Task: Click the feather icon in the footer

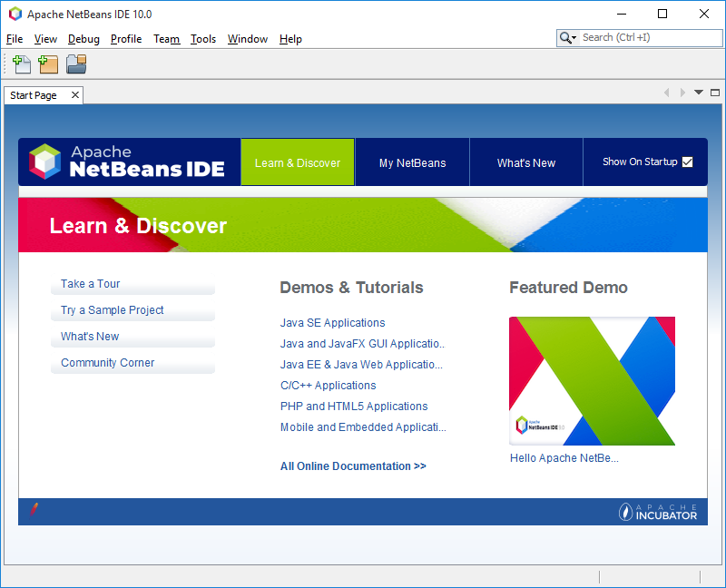Action: (x=34, y=509)
